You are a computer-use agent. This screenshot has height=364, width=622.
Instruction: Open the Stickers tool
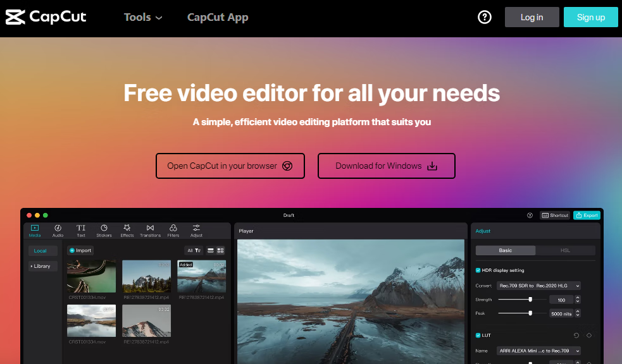pyautogui.click(x=104, y=231)
